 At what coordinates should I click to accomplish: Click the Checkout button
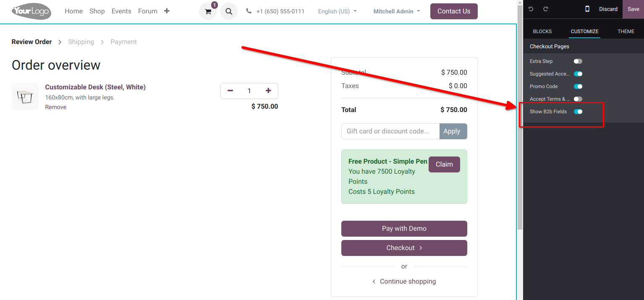(x=404, y=248)
